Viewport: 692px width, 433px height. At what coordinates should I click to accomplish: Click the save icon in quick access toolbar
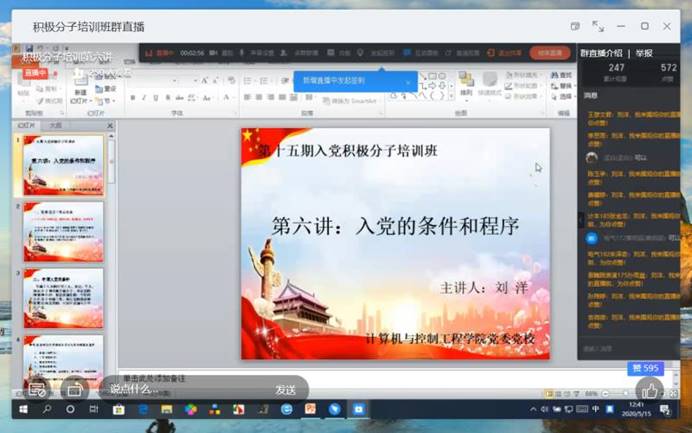point(29,48)
